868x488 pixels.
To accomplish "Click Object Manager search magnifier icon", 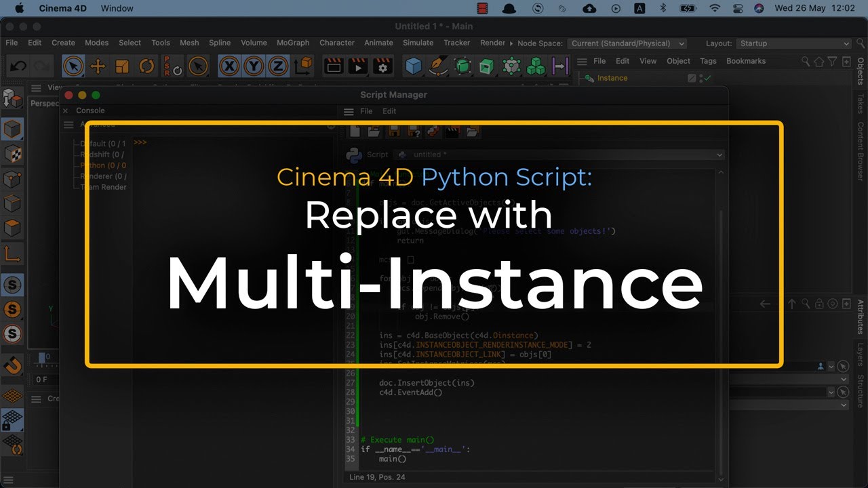I will tap(806, 61).
